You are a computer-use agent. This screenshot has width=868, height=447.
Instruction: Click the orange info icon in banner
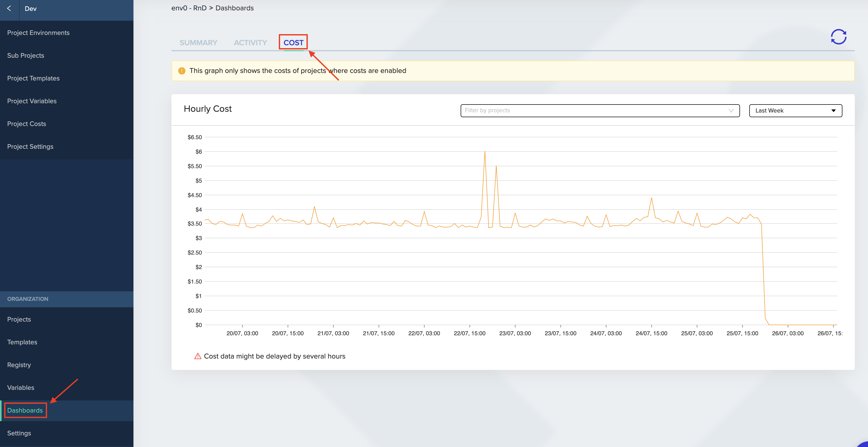tap(182, 71)
